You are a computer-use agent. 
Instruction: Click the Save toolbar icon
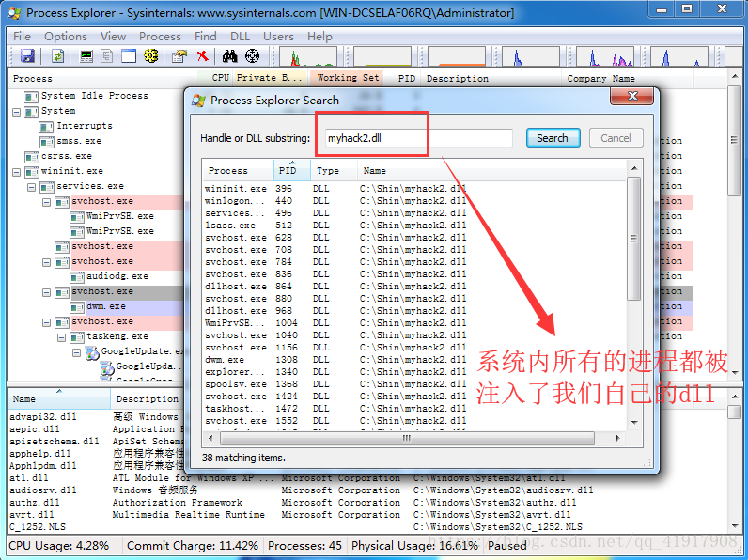pos(27,55)
